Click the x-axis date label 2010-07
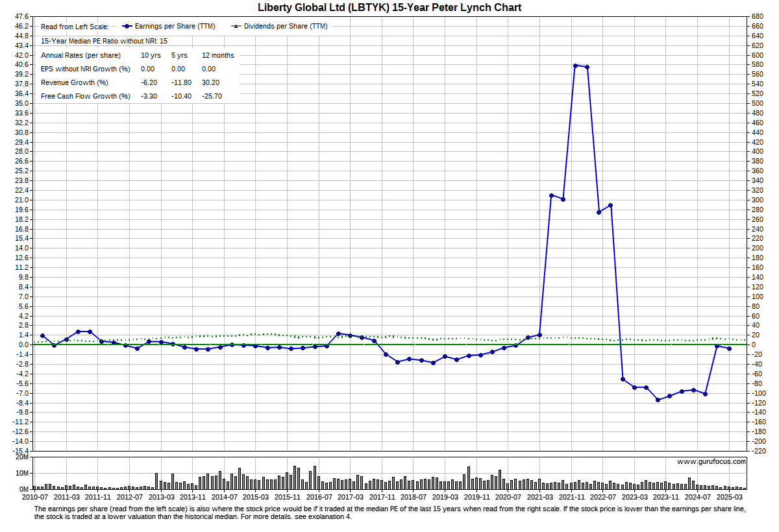 (x=35, y=497)
